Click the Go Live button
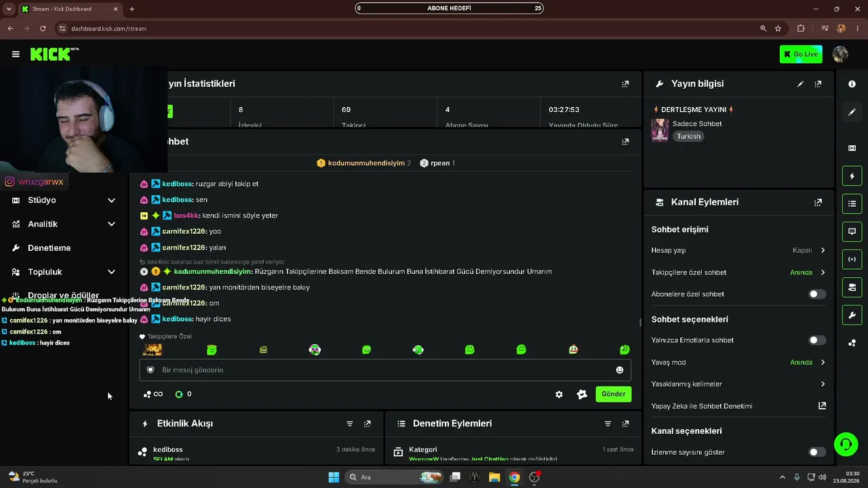This screenshot has height=488, width=868. 802,54
